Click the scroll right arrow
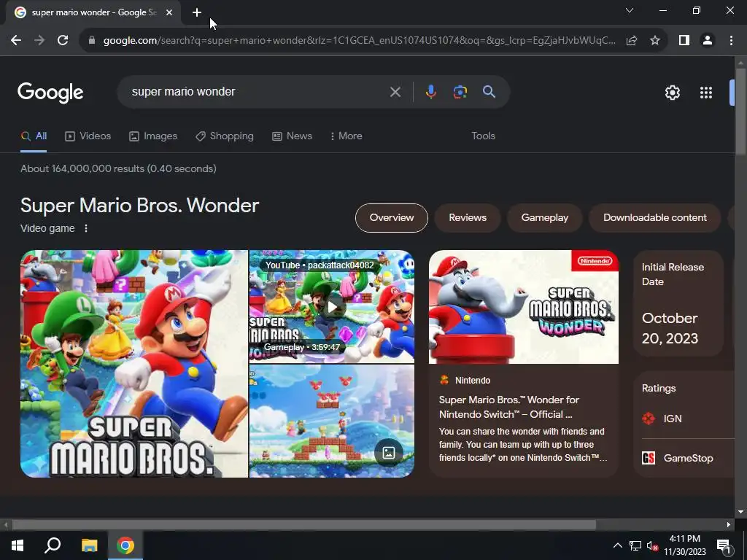747x560 pixels. [729, 525]
